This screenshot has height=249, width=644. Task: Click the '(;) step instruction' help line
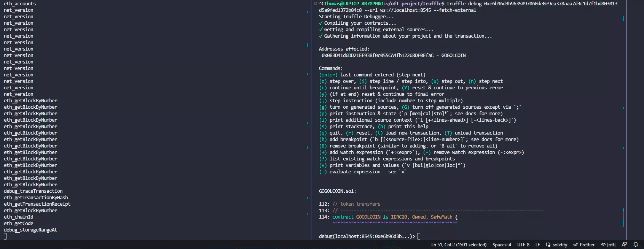click(x=391, y=101)
